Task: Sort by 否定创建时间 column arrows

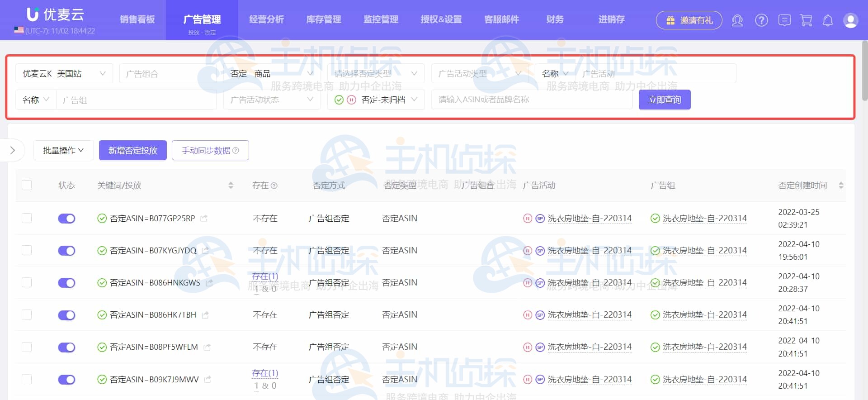Action: 841,186
